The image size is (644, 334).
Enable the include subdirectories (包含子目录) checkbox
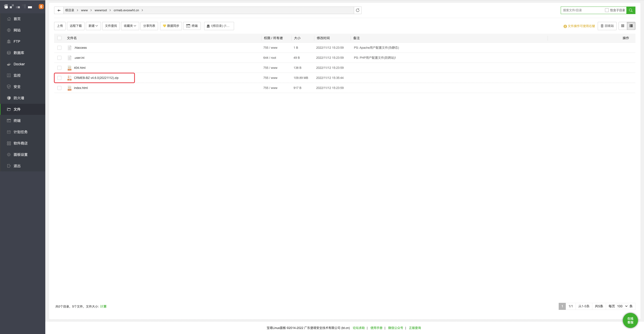click(x=607, y=10)
